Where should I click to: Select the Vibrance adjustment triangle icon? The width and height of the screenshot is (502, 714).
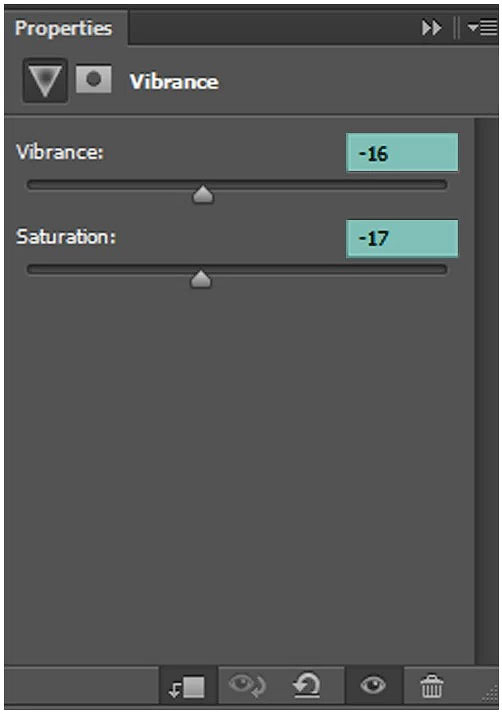click(45, 80)
